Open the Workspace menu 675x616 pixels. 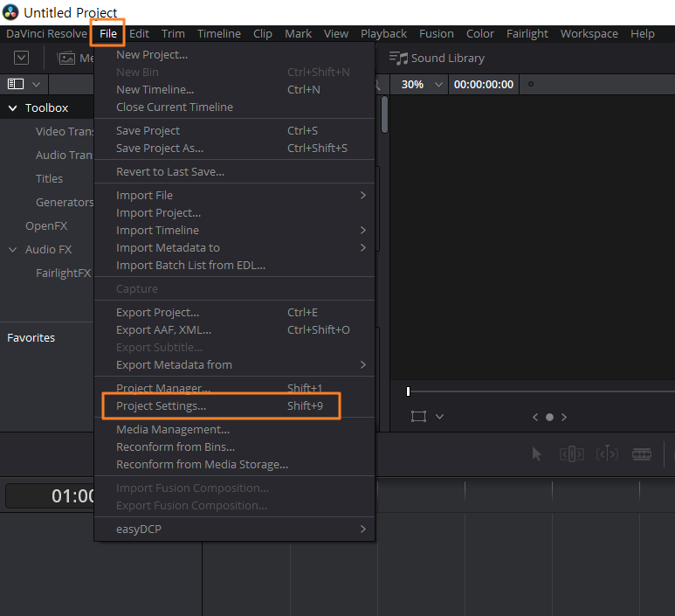pos(589,33)
